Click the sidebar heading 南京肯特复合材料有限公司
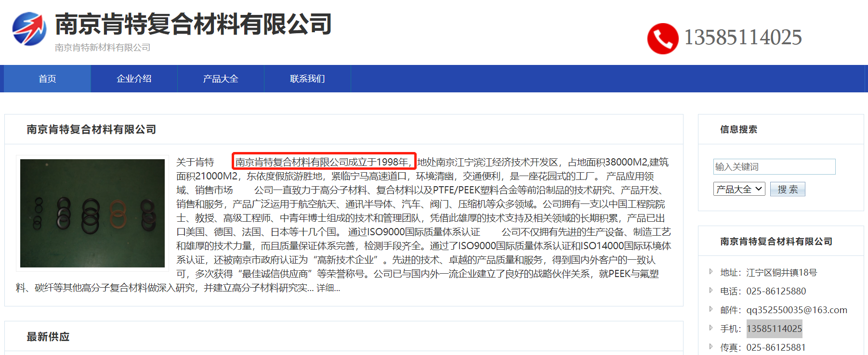The height and width of the screenshot is (355, 868). pos(776,241)
